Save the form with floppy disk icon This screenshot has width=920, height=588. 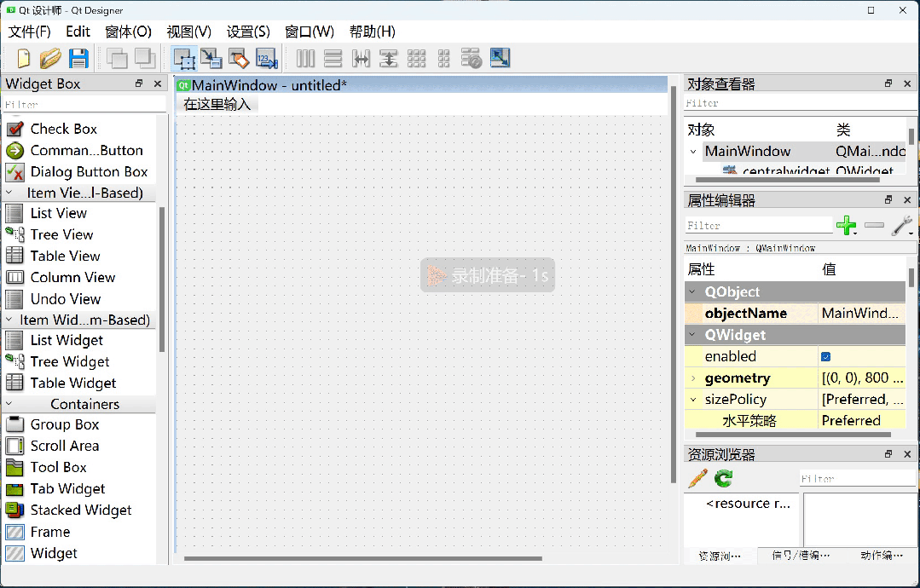coord(78,59)
